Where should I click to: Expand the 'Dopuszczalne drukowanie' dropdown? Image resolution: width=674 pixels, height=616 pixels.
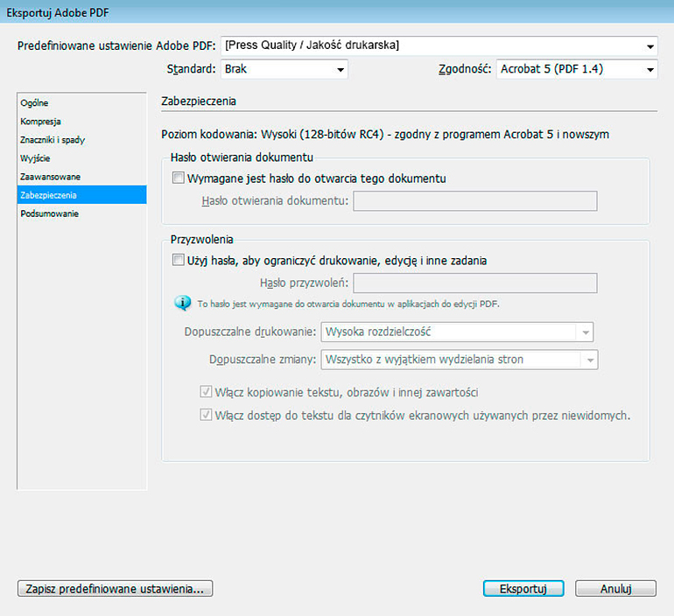(x=457, y=332)
